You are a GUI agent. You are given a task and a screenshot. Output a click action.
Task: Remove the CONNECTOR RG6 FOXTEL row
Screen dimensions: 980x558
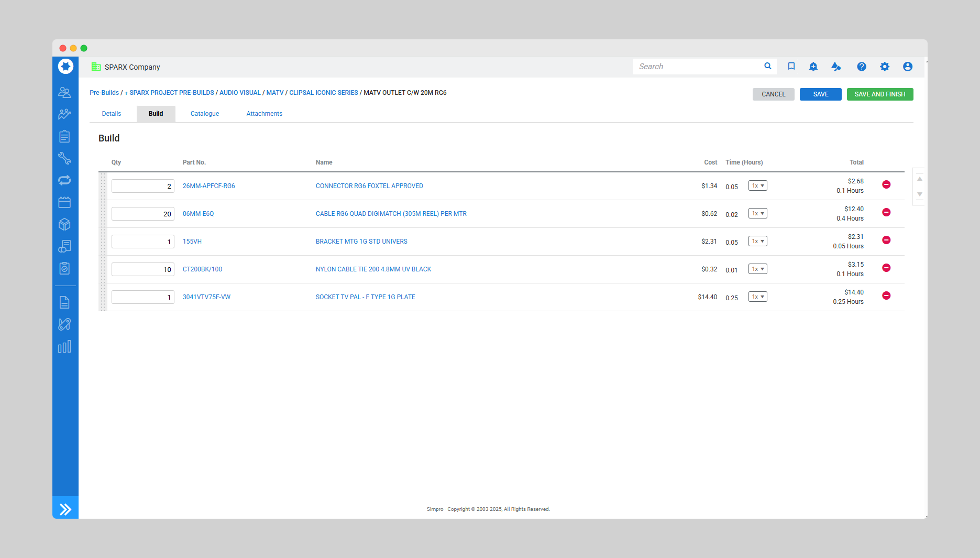[x=886, y=184]
